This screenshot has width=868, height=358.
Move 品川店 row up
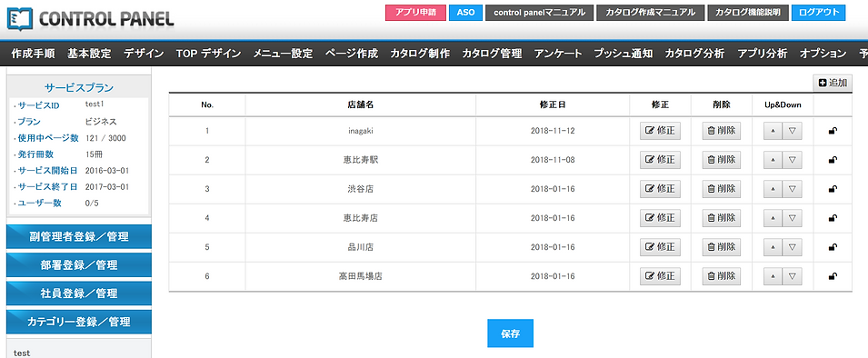(773, 247)
